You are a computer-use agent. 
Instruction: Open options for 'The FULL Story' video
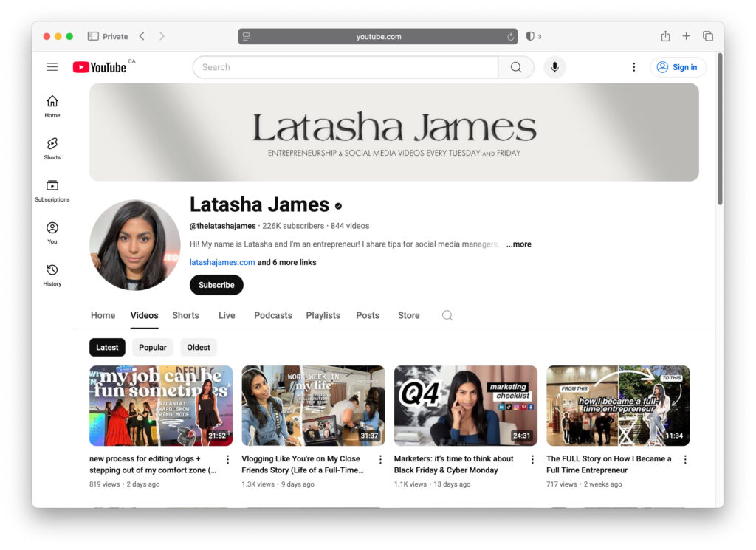[x=685, y=459]
